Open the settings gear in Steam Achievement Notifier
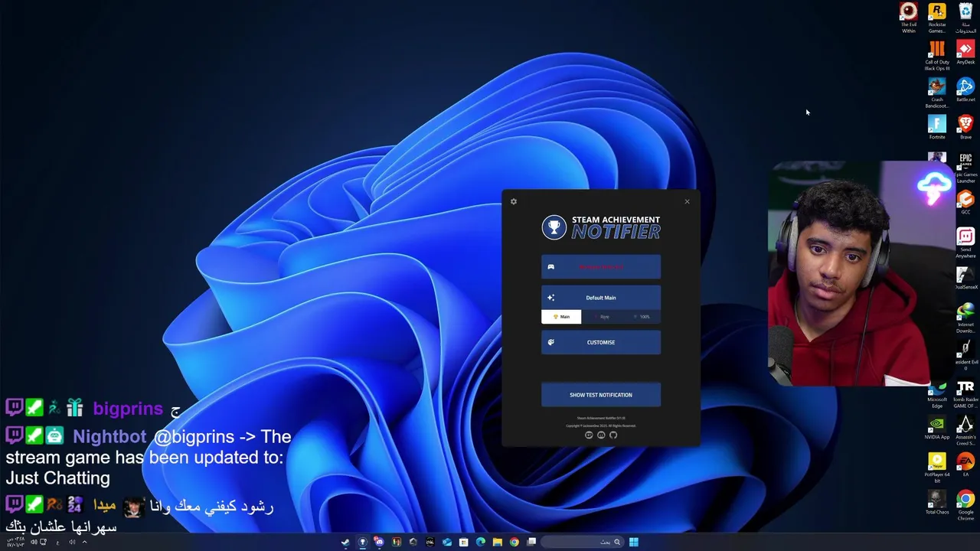This screenshot has height=551, width=980. point(514,201)
